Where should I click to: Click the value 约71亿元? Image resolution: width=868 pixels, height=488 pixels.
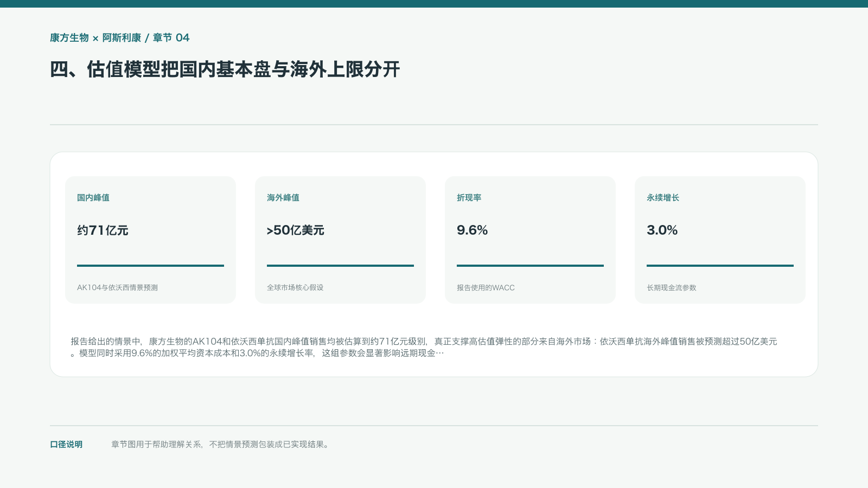[x=103, y=230]
